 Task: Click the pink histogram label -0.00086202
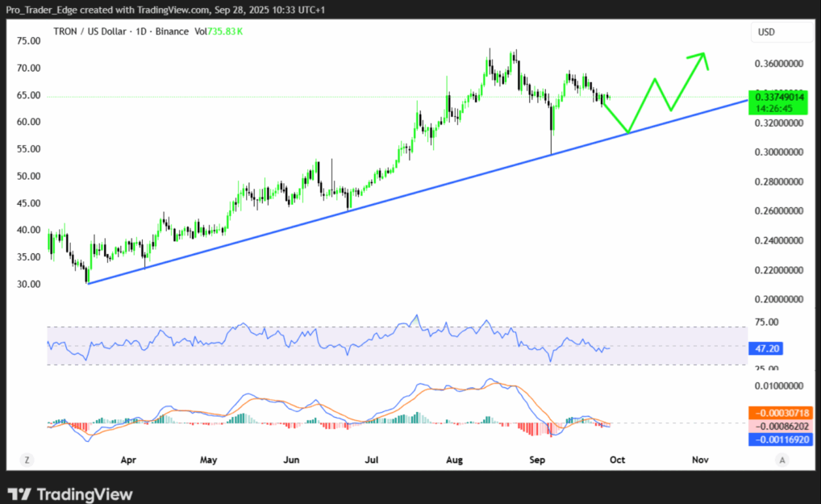781,426
